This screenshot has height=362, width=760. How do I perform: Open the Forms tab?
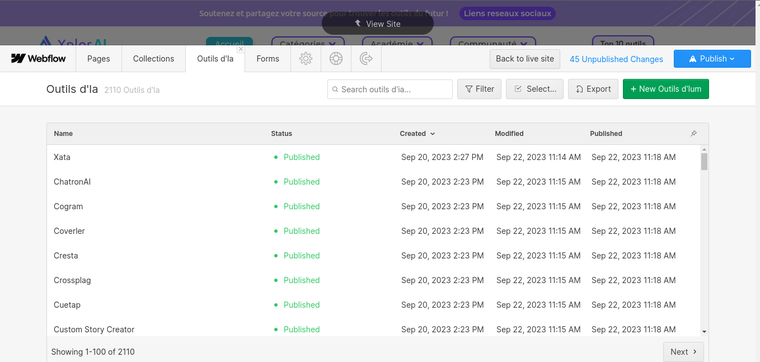coord(268,59)
